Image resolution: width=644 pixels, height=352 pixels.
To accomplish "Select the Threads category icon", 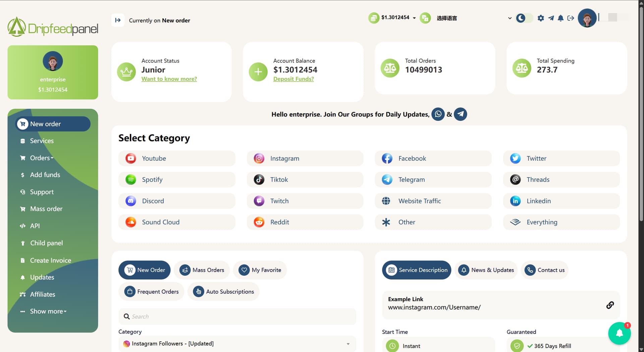I will point(515,180).
